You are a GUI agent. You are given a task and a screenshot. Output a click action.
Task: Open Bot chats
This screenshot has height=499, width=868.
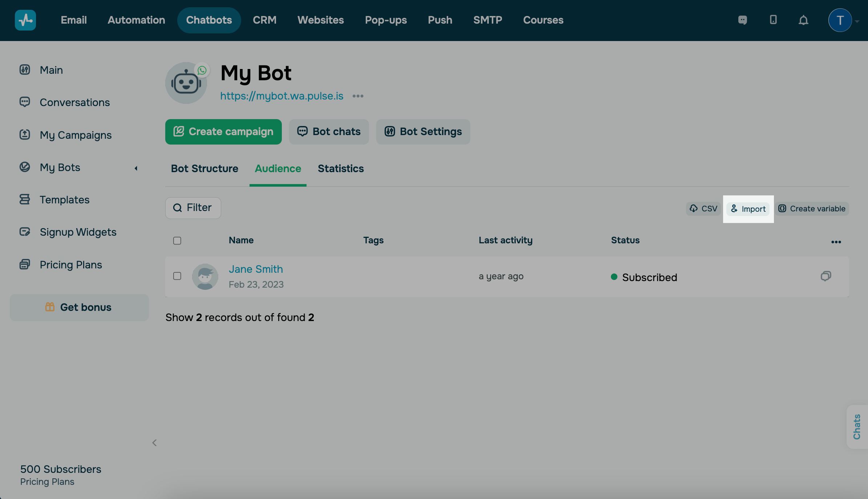click(329, 132)
